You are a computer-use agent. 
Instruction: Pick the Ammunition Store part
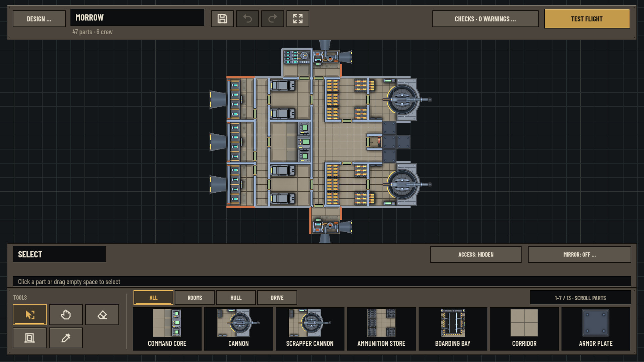tap(381, 329)
